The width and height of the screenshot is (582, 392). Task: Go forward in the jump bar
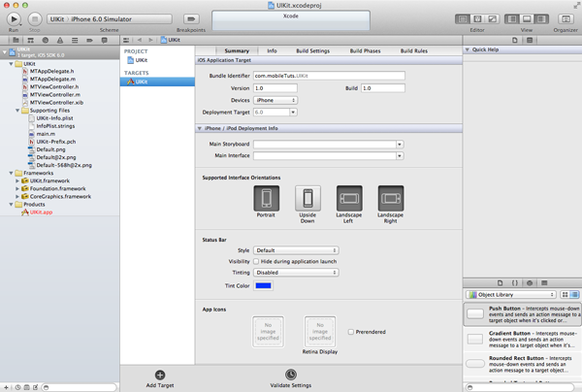(x=150, y=40)
